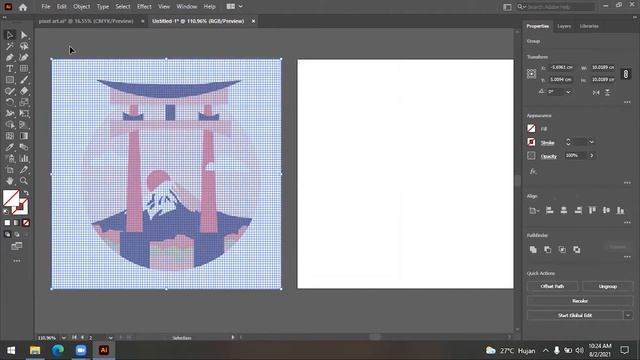Flip selection horizontally in Transform
640x360 pixels.
[x=596, y=93]
